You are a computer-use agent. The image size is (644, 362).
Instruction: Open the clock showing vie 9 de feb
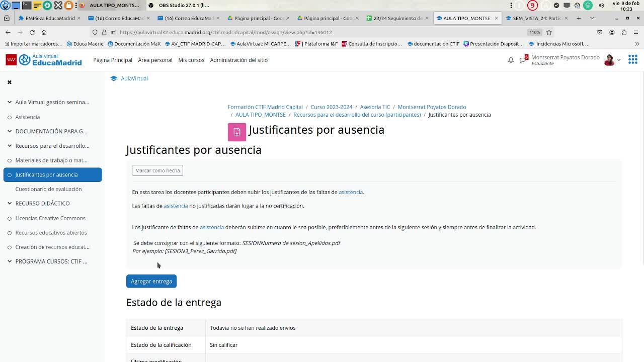pos(626,6)
